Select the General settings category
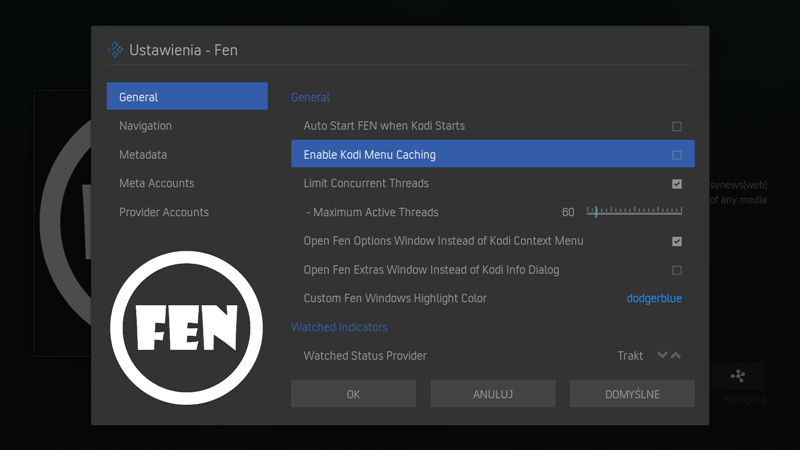Image resolution: width=800 pixels, height=450 pixels. coord(187,96)
